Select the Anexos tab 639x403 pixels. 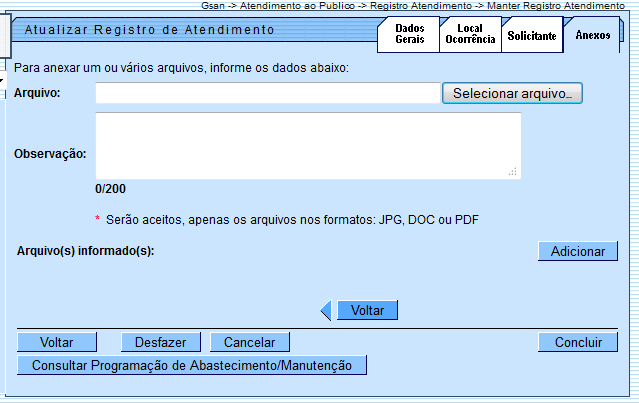[592, 35]
